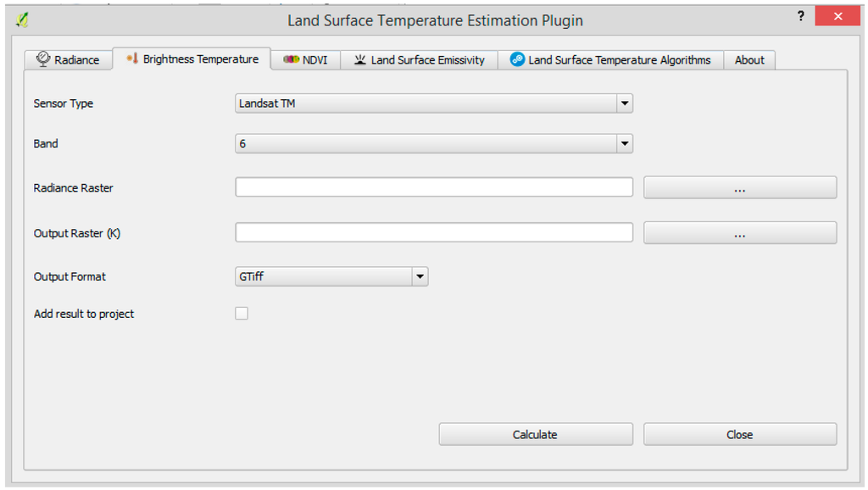Click the Close button at bottom
868x490 pixels.
pos(739,434)
